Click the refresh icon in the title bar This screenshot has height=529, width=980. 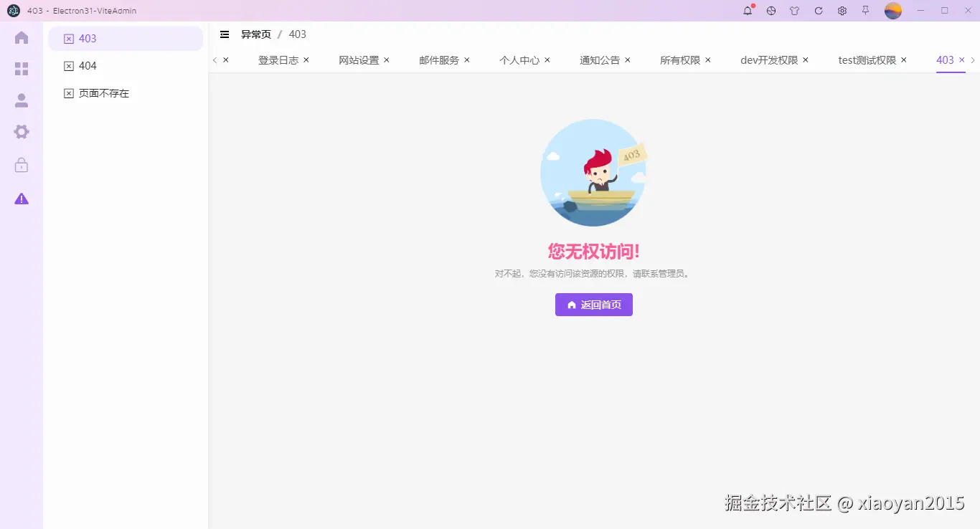pyautogui.click(x=818, y=11)
